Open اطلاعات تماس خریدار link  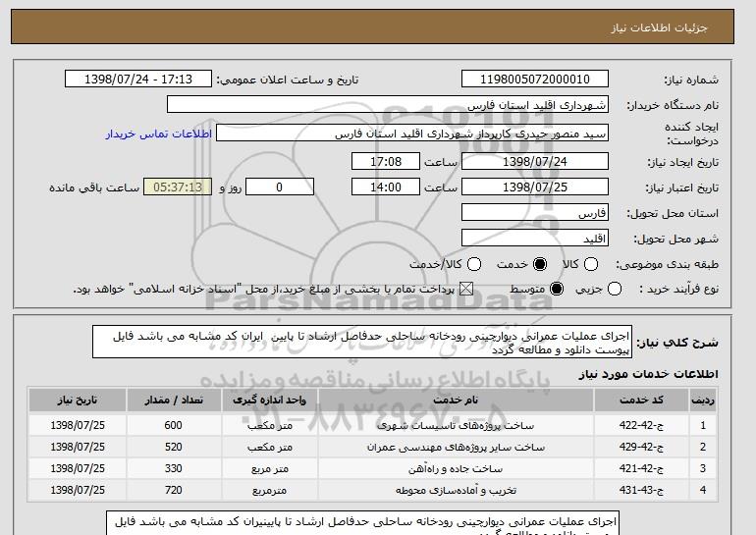click(159, 134)
